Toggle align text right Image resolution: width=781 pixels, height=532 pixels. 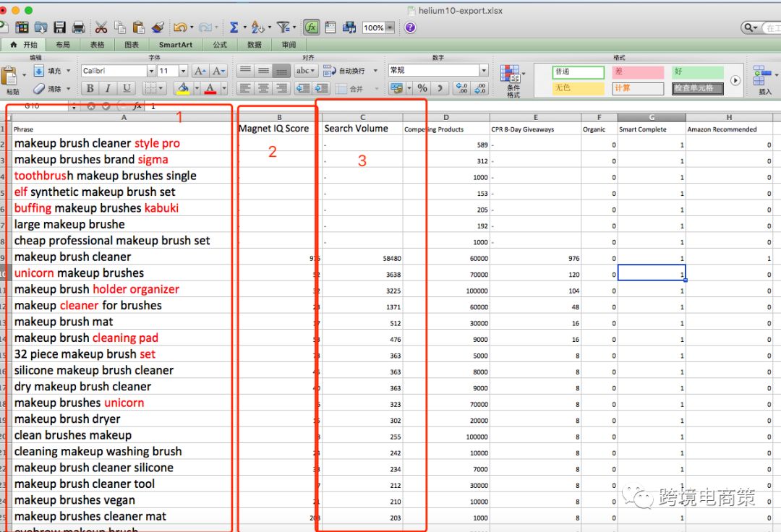(281, 89)
